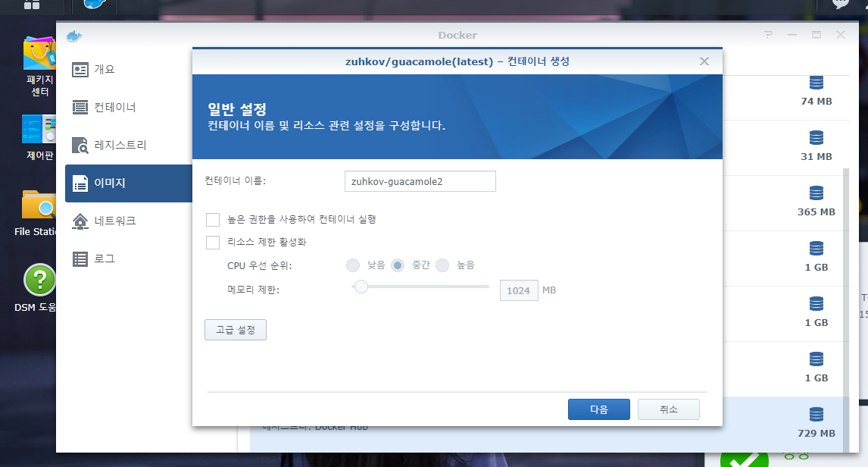Select high (높음) CPU priority radio
Screen dimensions: 868x467
click(x=442, y=265)
